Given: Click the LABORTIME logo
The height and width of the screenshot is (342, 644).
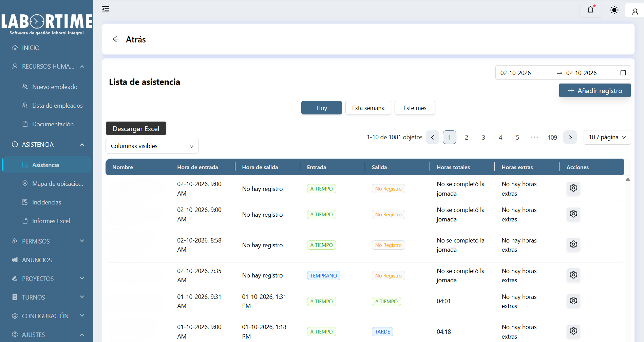Looking at the screenshot, I should (x=47, y=24).
